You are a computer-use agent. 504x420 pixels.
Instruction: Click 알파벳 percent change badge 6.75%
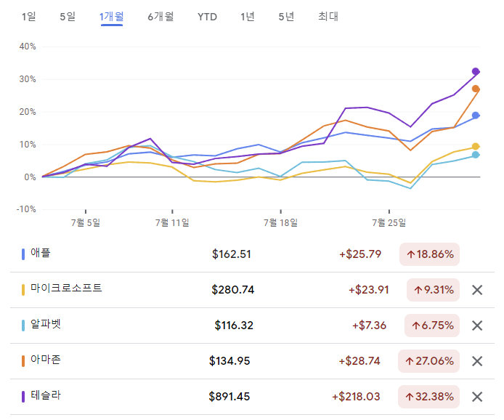point(432,326)
